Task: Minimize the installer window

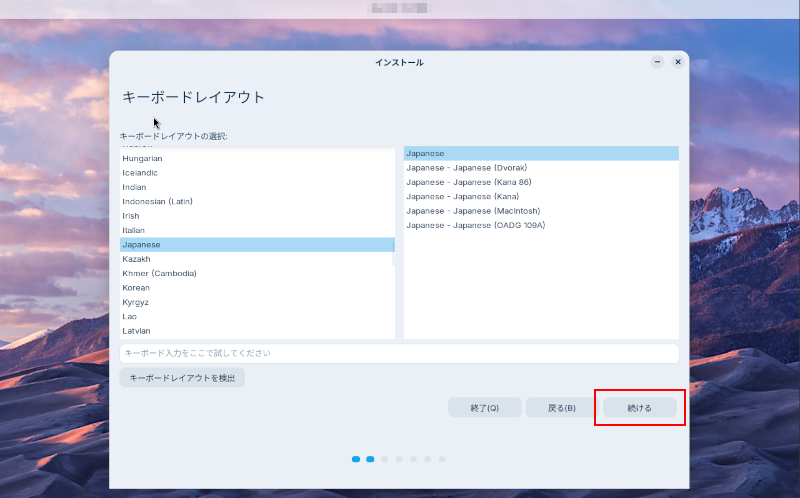Action: point(657,62)
